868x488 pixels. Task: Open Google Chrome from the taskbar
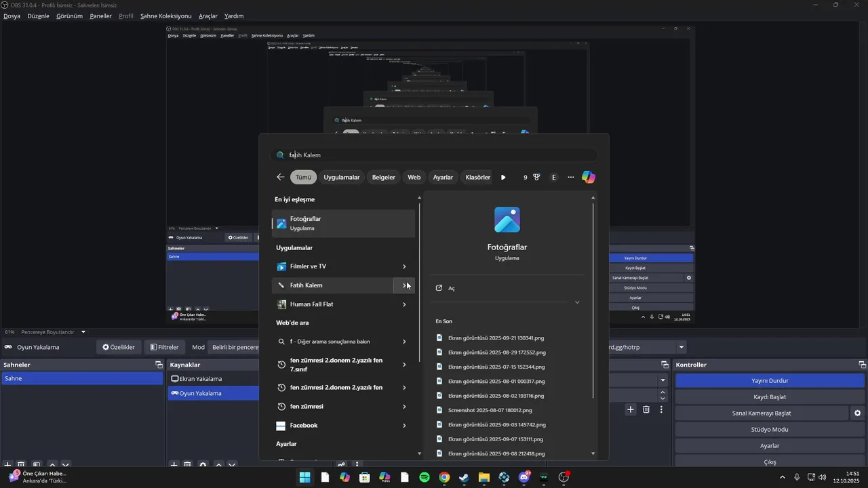(x=444, y=477)
